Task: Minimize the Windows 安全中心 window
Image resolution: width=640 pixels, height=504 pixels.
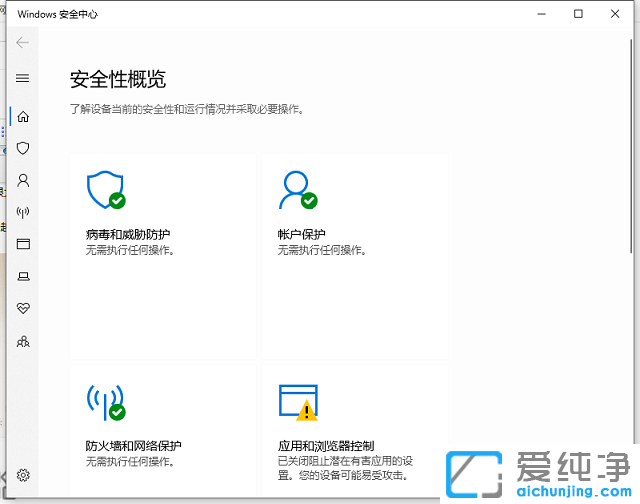Action: click(x=541, y=14)
